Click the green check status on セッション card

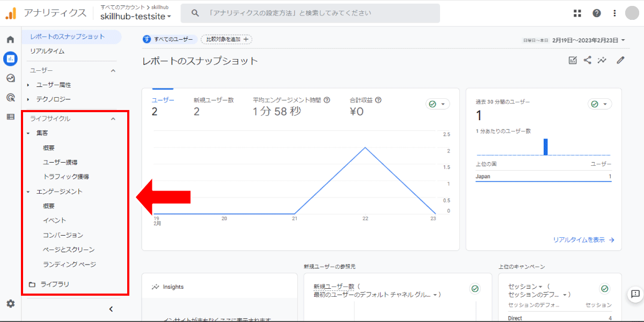point(605,289)
